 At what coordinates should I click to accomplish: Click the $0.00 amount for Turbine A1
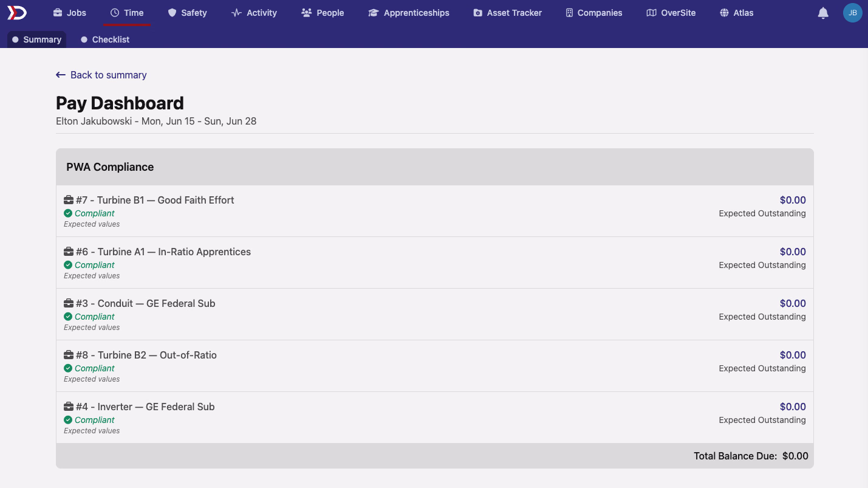pos(793,252)
